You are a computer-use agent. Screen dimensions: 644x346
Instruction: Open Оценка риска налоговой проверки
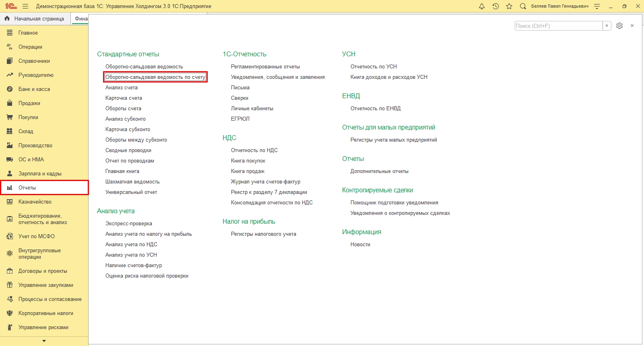click(147, 276)
